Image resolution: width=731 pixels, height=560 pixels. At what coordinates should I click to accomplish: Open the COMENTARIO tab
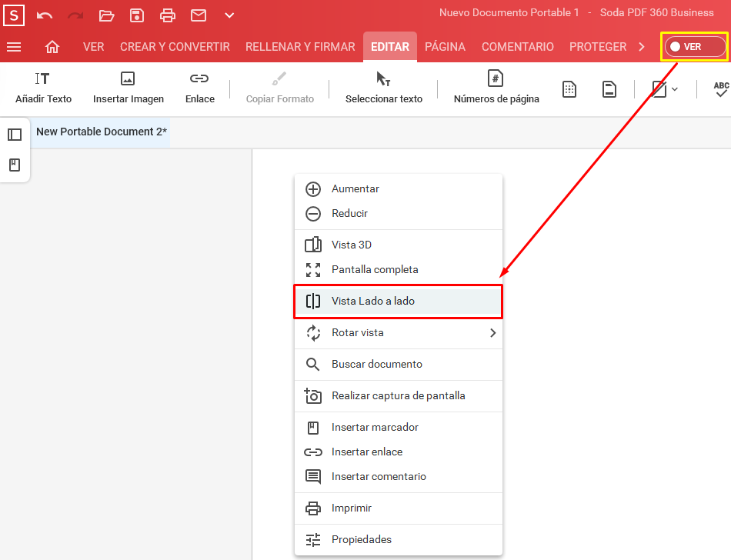[x=518, y=47]
